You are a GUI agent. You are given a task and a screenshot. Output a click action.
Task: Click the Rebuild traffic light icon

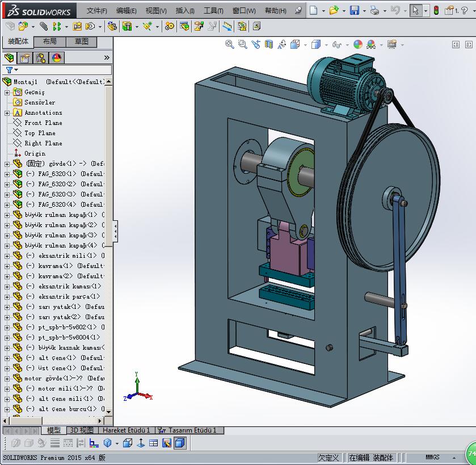pyautogui.click(x=436, y=11)
